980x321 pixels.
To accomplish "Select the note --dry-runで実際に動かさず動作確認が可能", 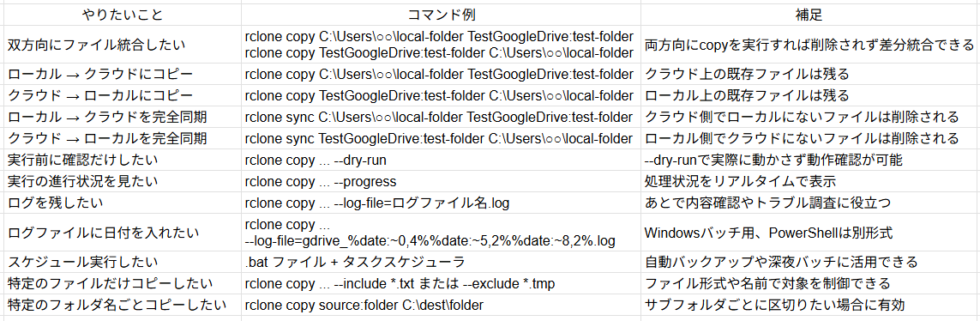I will (809, 160).
